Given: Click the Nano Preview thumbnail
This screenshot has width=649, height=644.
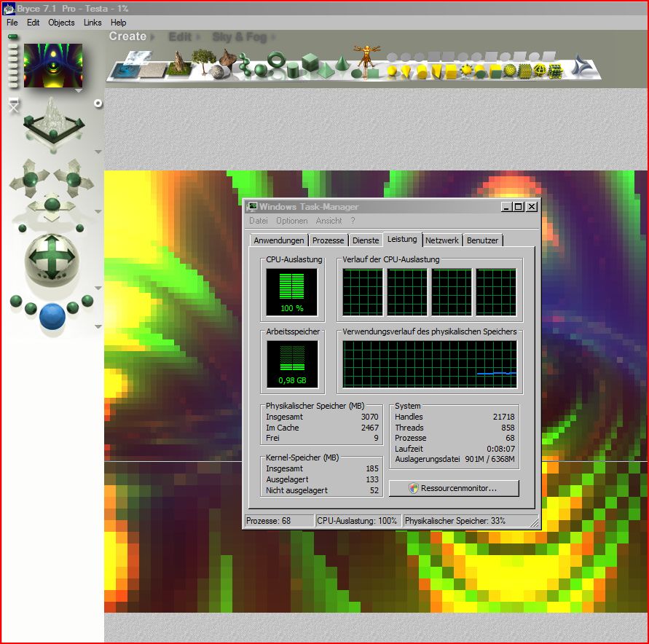Looking at the screenshot, I should pos(53,66).
